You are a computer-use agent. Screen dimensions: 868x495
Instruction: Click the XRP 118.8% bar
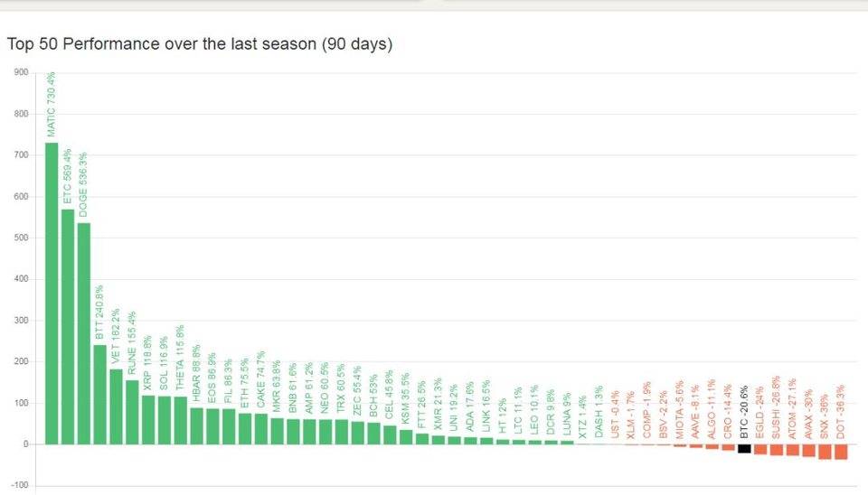(x=148, y=420)
